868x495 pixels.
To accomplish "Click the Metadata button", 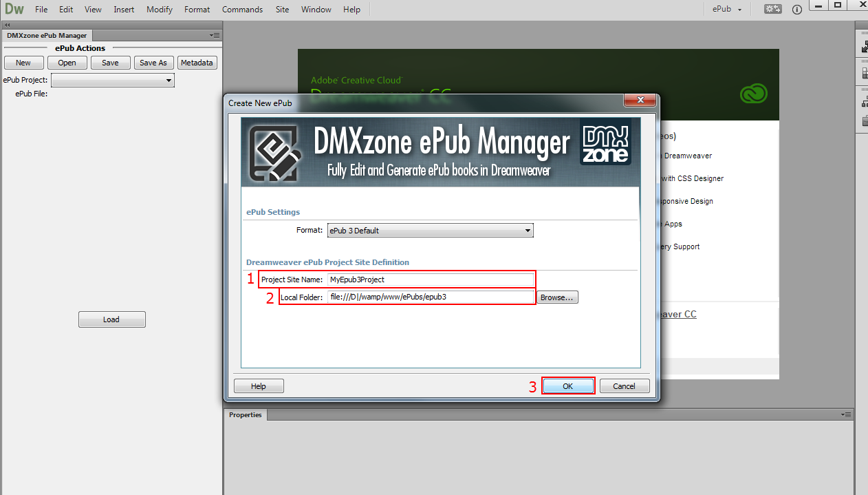I will click(197, 63).
